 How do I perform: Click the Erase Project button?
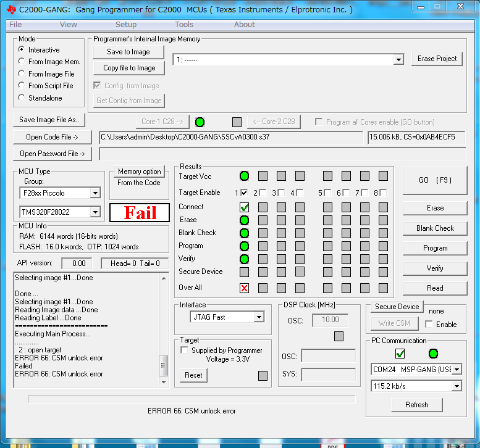[437, 59]
